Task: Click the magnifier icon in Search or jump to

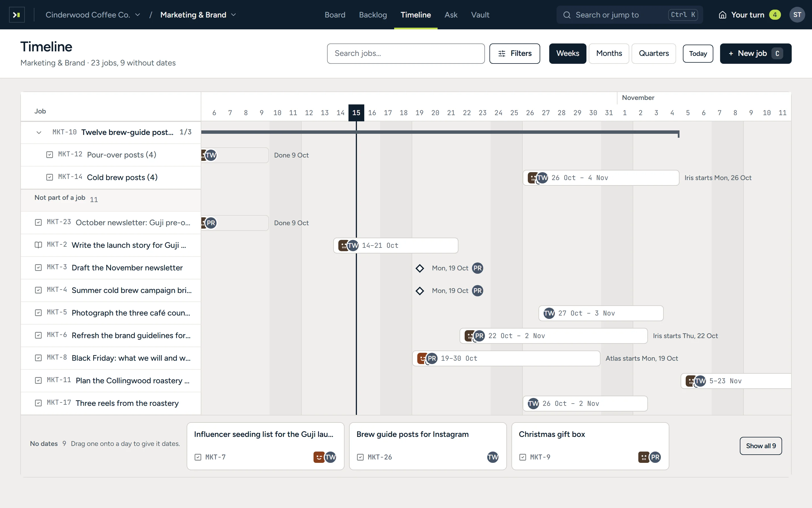Action: 567,15
